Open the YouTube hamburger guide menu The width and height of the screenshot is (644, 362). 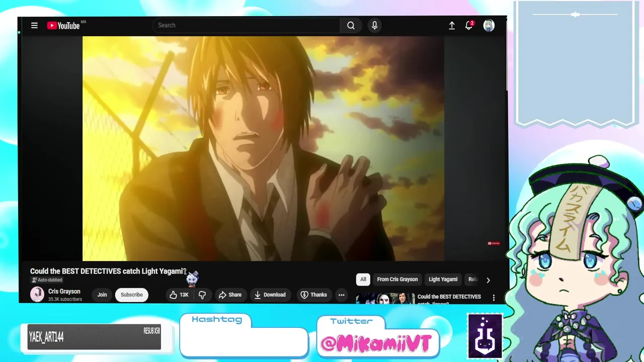point(34,25)
